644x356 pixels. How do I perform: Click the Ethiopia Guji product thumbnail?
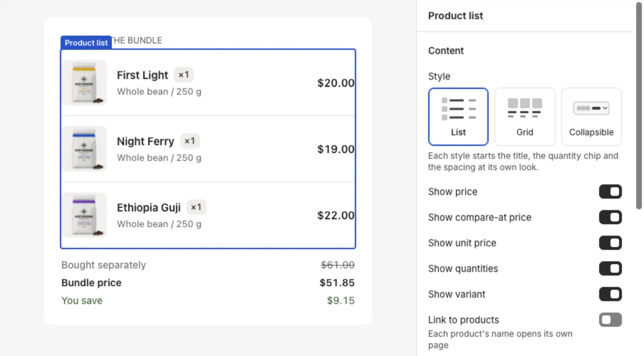pyautogui.click(x=84, y=215)
